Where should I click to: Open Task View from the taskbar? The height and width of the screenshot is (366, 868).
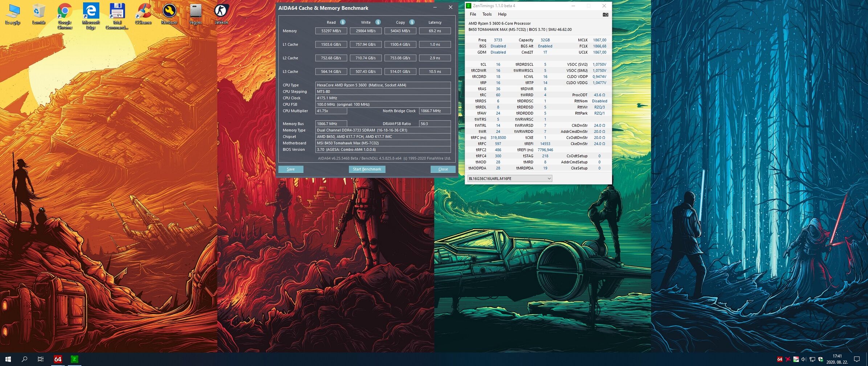point(41,359)
